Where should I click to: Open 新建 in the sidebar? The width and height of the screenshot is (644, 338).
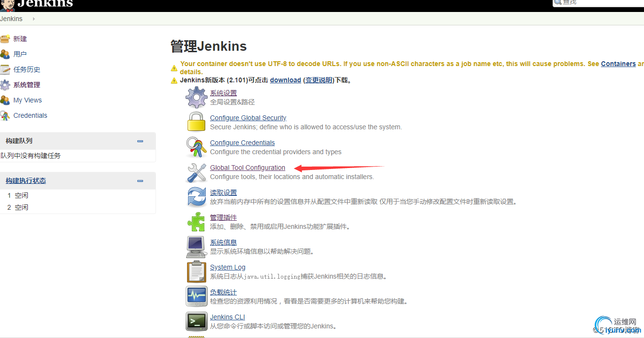(20, 39)
